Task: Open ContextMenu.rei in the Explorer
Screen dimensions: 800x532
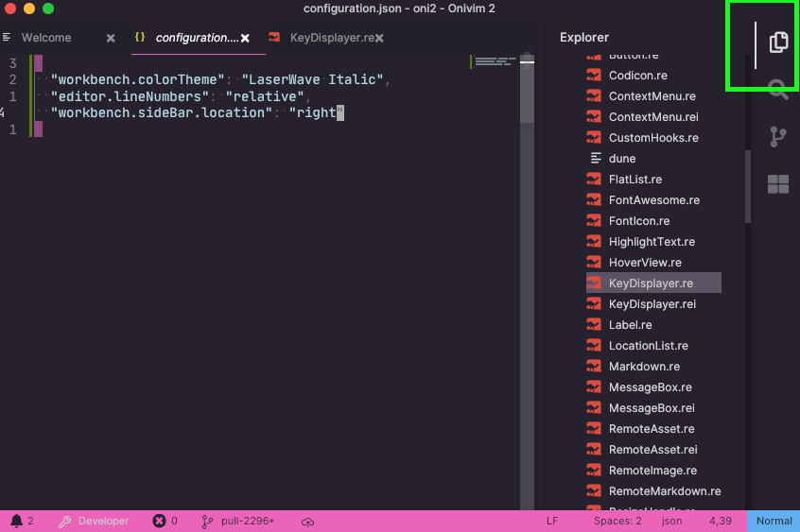Action: pyautogui.click(x=653, y=117)
